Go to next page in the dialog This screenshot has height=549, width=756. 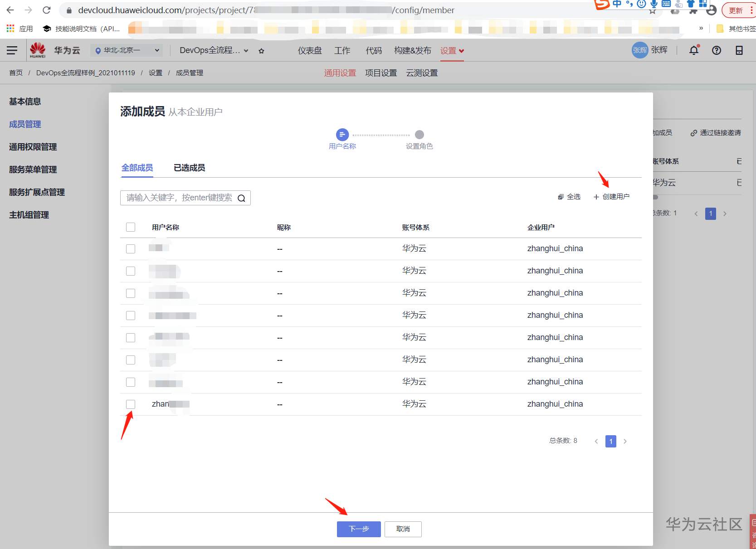625,442
